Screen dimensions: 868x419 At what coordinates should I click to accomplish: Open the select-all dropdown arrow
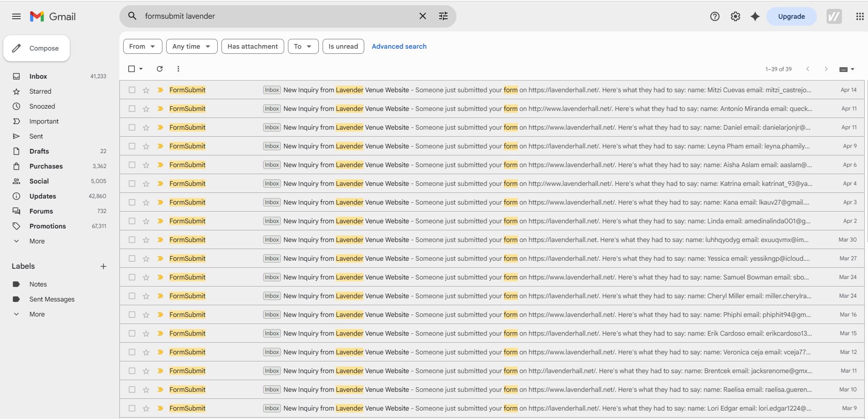(x=141, y=69)
